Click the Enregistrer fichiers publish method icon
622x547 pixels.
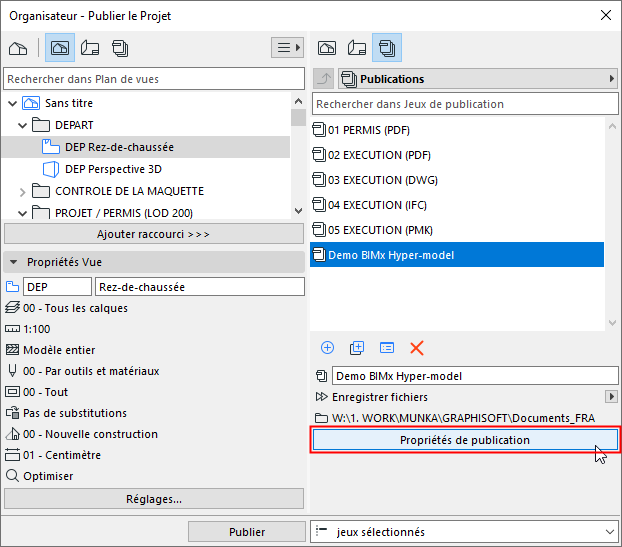click(x=321, y=397)
